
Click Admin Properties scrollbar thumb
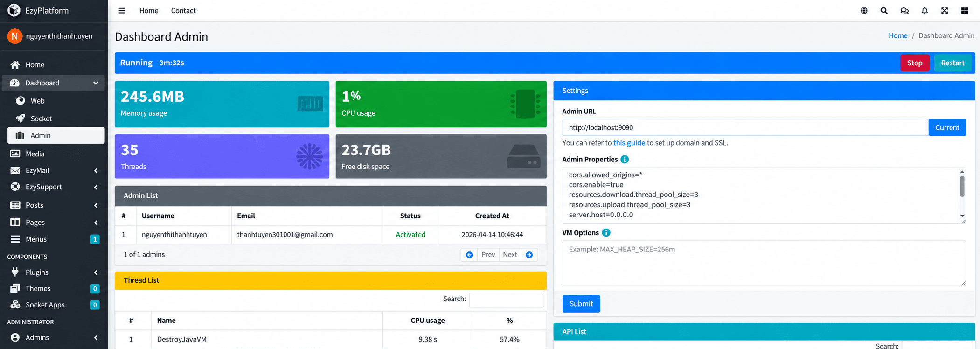click(x=962, y=187)
